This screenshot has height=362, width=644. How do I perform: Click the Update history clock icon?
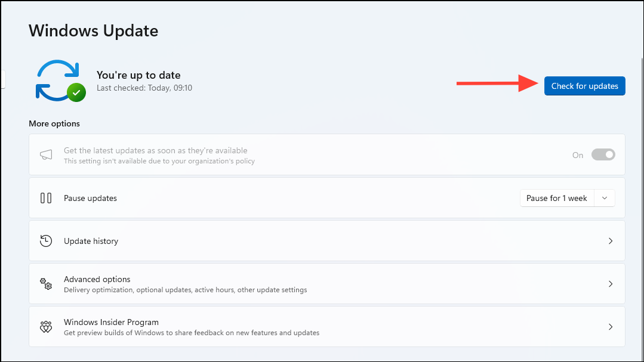(46, 241)
